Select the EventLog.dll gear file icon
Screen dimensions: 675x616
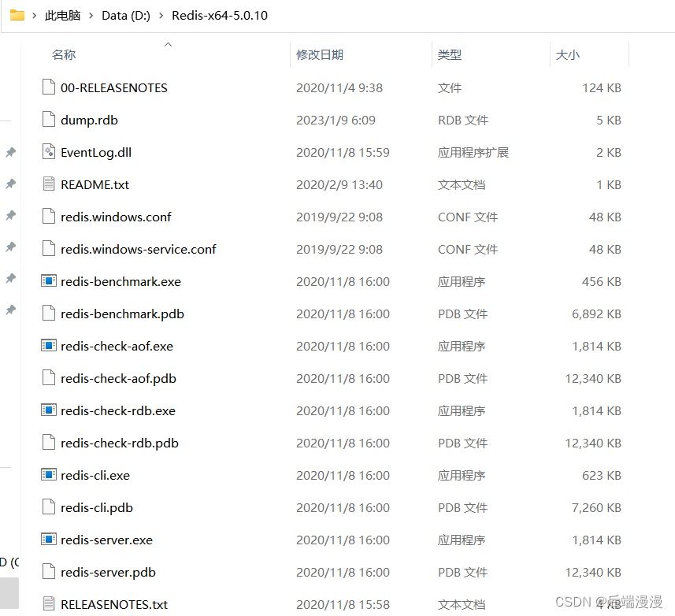point(49,151)
